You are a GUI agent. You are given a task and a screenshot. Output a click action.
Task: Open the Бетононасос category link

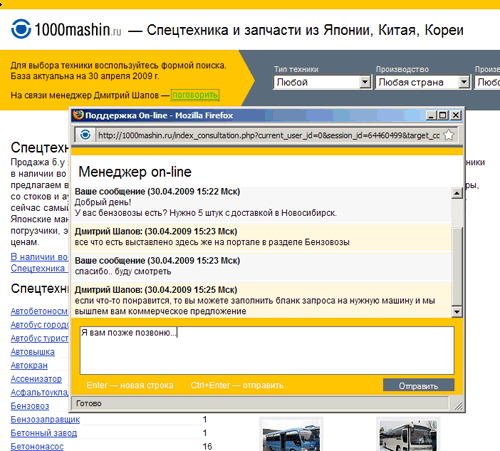tap(37, 446)
